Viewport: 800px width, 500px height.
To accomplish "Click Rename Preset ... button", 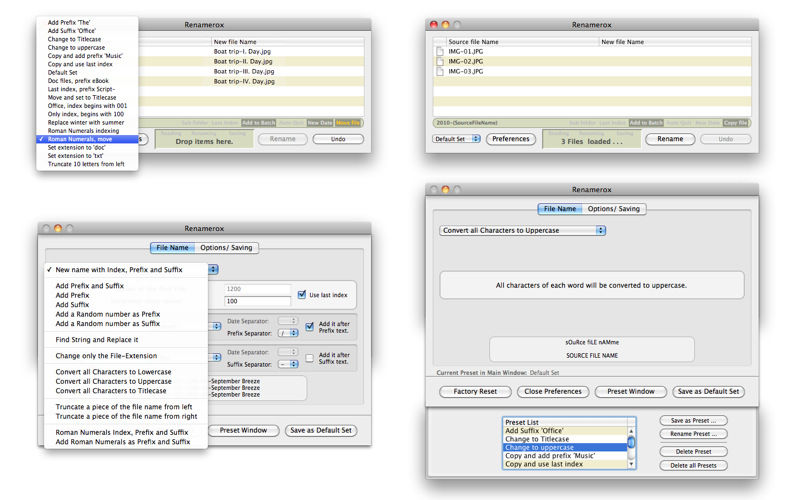I will [693, 434].
